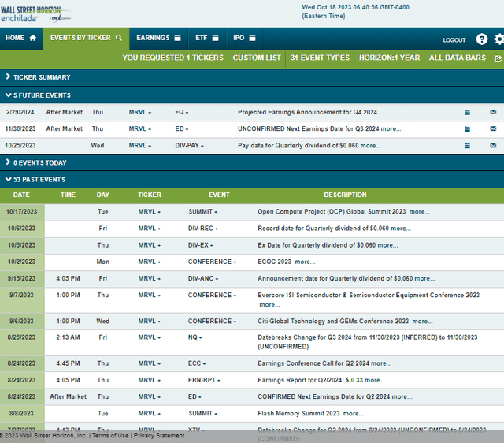Viewport: 504px width, 443px height.
Task: Open MRVL dropdown in 10/17/2023 row
Action: click(x=150, y=212)
